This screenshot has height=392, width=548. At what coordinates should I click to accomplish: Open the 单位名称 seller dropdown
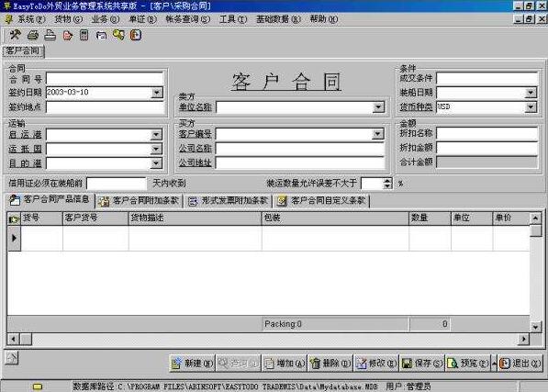[x=378, y=107]
